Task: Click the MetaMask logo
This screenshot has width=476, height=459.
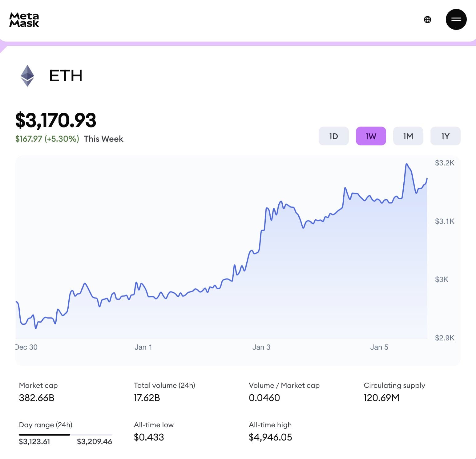Action: (x=24, y=20)
